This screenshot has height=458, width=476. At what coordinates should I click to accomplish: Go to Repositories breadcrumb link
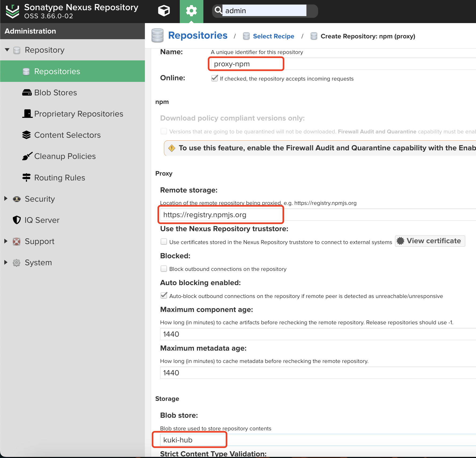tap(198, 35)
